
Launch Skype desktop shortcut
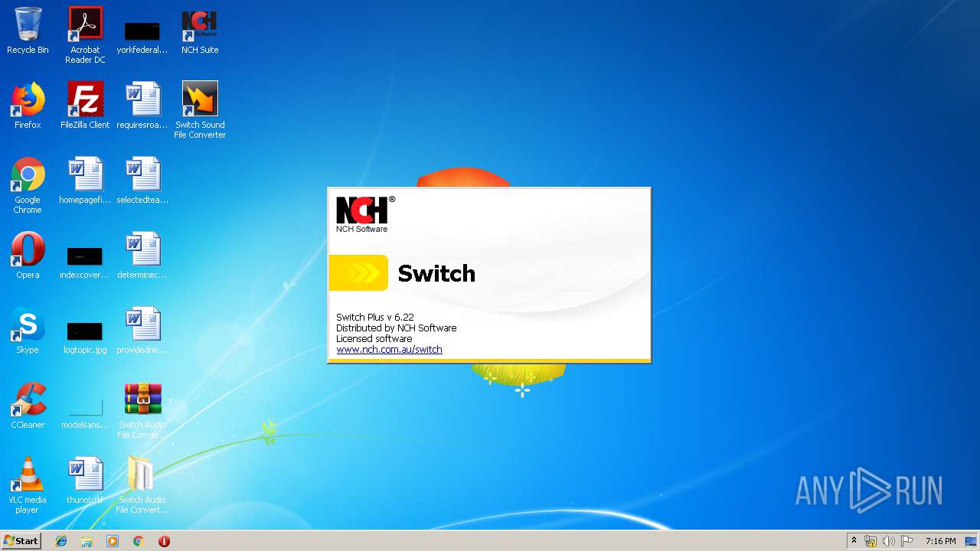(x=28, y=331)
